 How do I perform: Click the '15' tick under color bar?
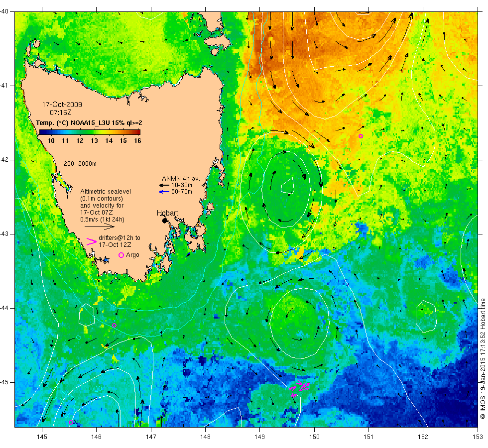pyautogui.click(x=123, y=140)
